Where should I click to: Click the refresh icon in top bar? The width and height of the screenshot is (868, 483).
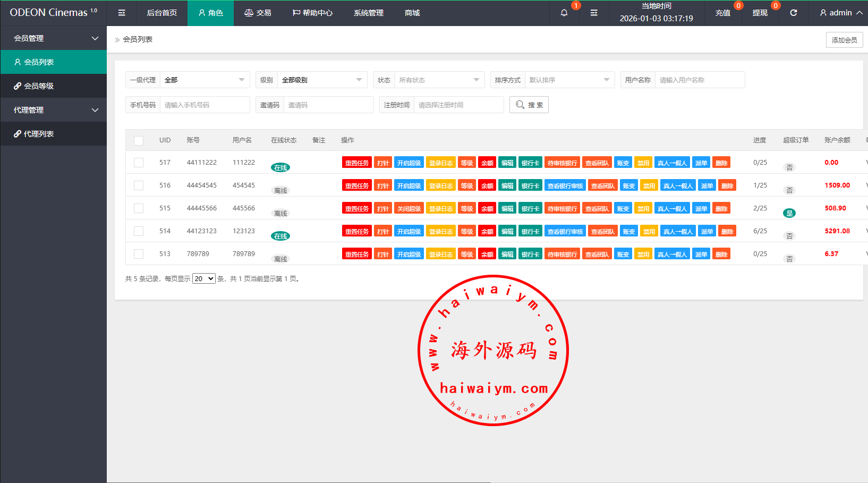(793, 13)
